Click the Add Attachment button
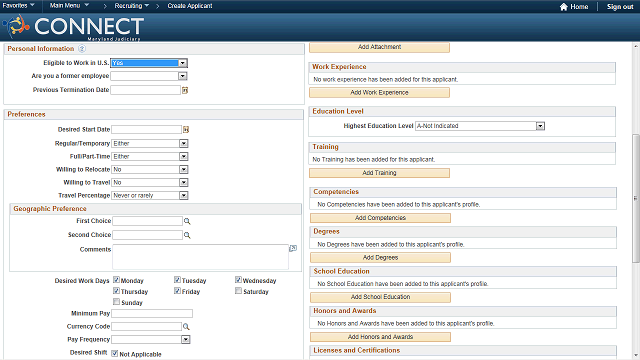640x360 pixels. (379, 47)
